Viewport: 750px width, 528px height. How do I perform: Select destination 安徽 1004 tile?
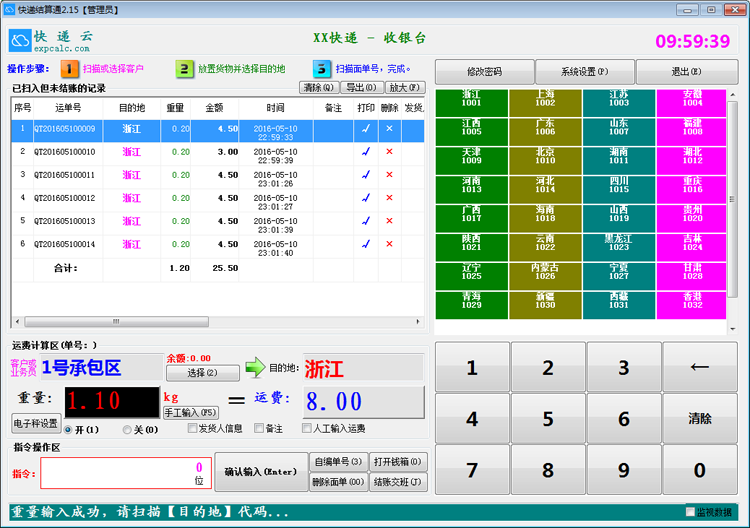click(x=692, y=102)
